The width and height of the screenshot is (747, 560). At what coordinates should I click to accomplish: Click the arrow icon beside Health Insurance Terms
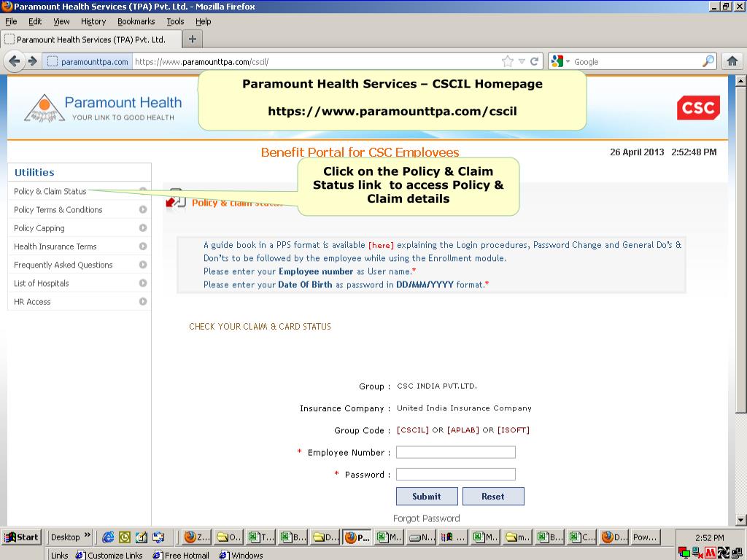coord(142,246)
